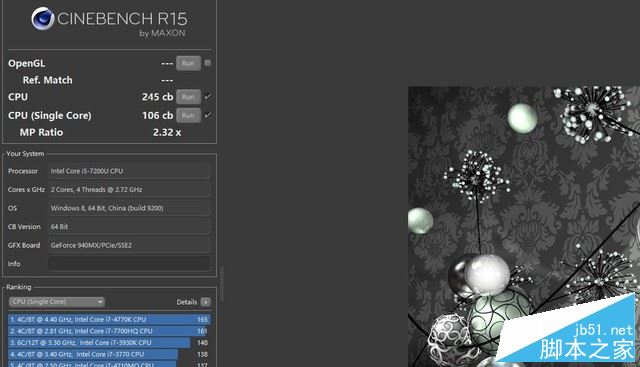Select ranking row Intel Core i7-7700HQ CPU
This screenshot has width=640, height=367.
coord(109,331)
